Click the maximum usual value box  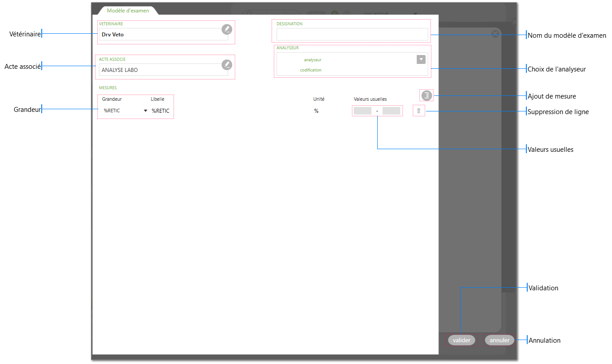pyautogui.click(x=391, y=111)
